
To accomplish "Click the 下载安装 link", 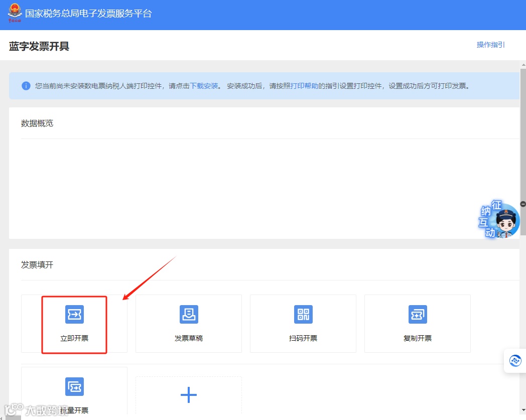I will point(204,86).
